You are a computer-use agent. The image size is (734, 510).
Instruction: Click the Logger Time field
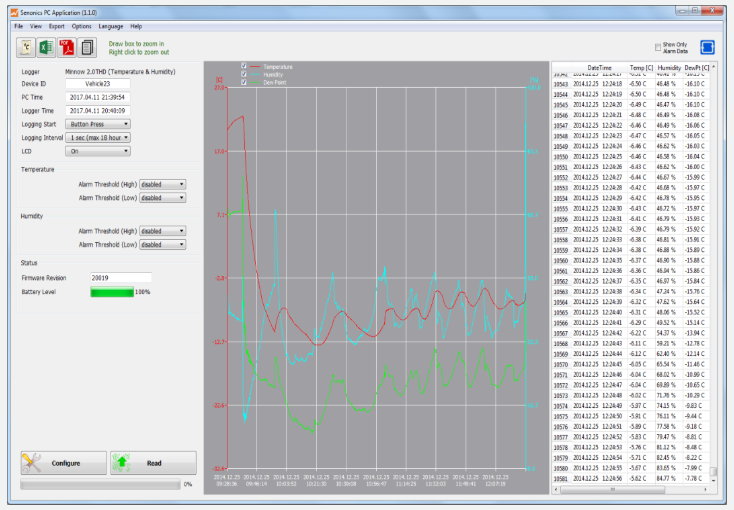(98, 111)
